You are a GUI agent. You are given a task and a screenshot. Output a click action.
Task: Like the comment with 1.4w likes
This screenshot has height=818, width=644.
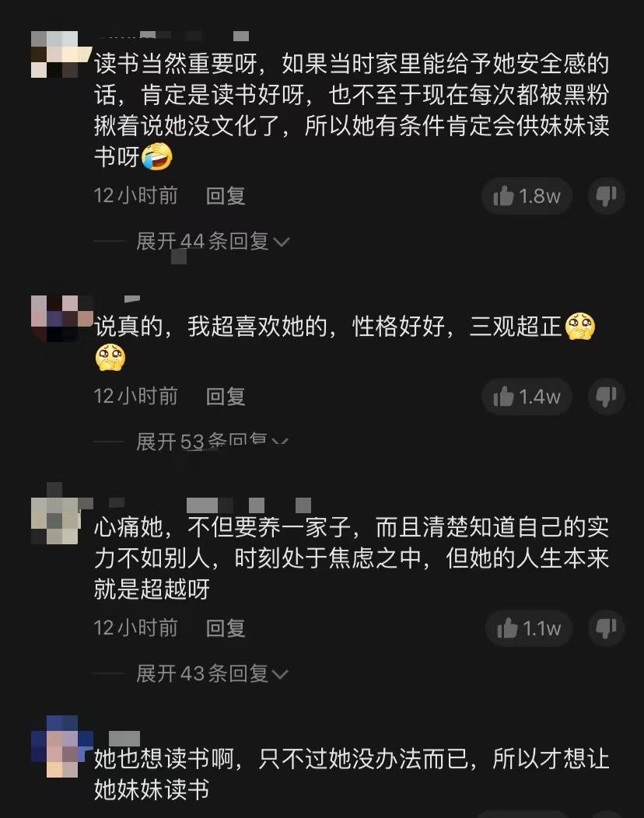point(527,397)
